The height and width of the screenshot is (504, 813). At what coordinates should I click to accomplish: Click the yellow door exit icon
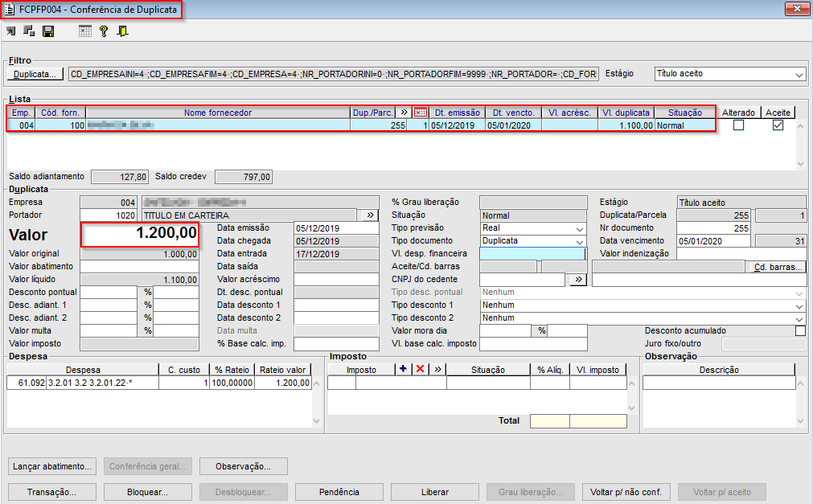pyautogui.click(x=122, y=31)
